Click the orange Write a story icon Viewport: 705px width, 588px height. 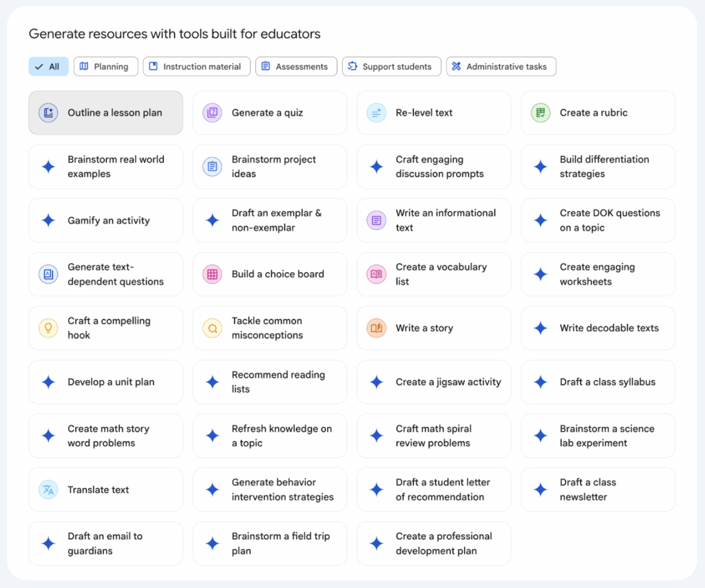coord(376,328)
